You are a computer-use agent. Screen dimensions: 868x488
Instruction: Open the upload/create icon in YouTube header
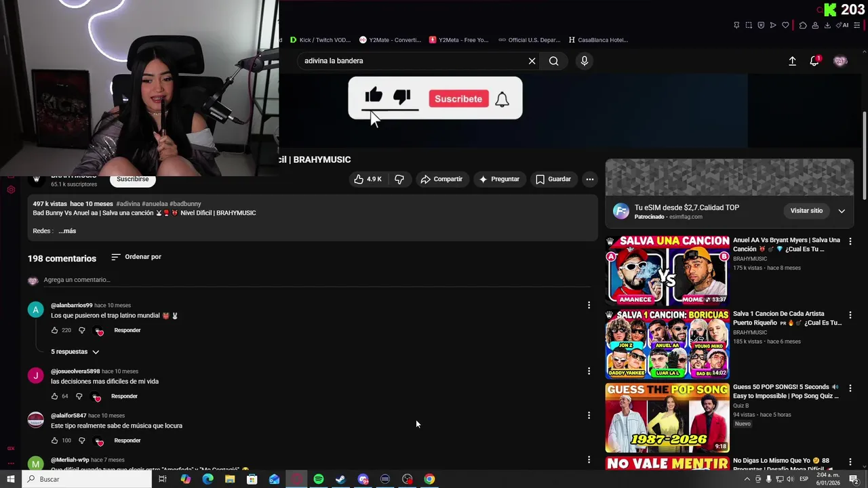(792, 61)
